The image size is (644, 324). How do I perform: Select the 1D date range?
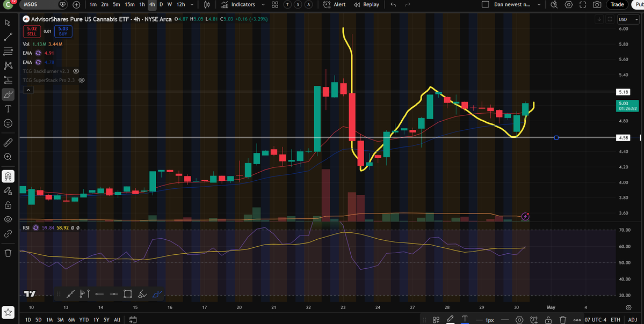pos(27,320)
